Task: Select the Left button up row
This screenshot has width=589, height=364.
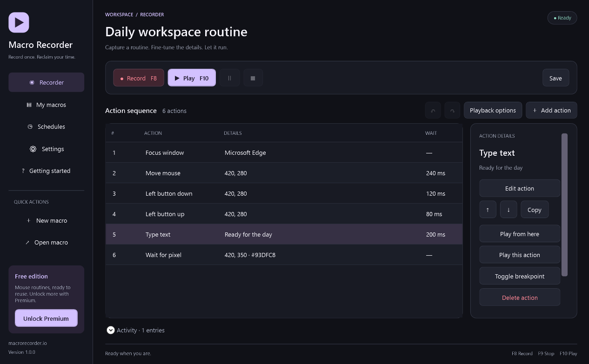Action: pyautogui.click(x=284, y=214)
